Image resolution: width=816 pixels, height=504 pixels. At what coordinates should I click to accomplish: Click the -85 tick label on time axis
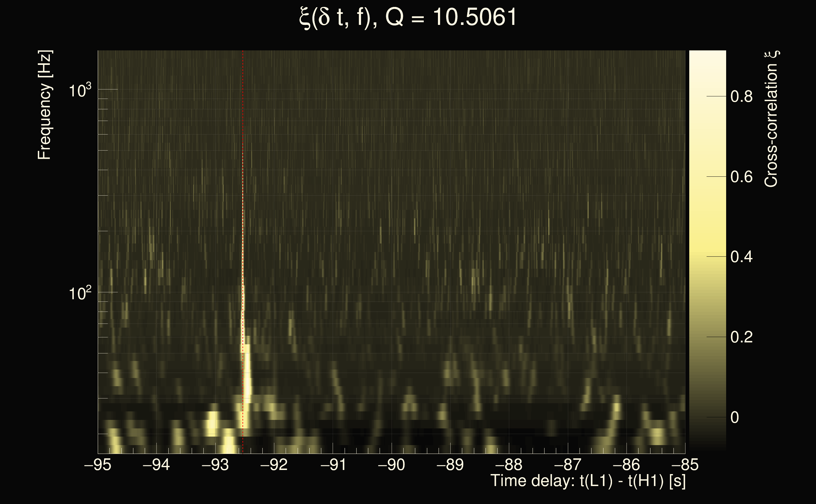pos(685,465)
